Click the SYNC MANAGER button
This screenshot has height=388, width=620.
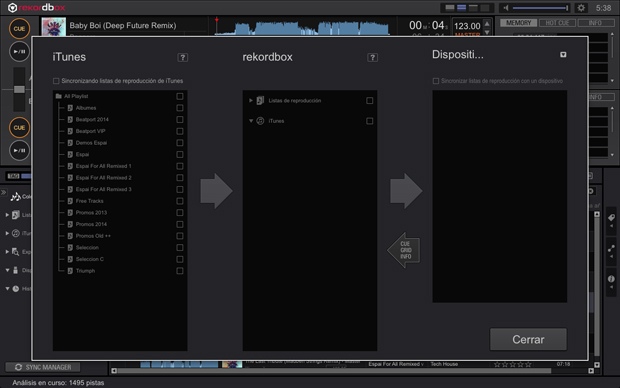click(43, 367)
